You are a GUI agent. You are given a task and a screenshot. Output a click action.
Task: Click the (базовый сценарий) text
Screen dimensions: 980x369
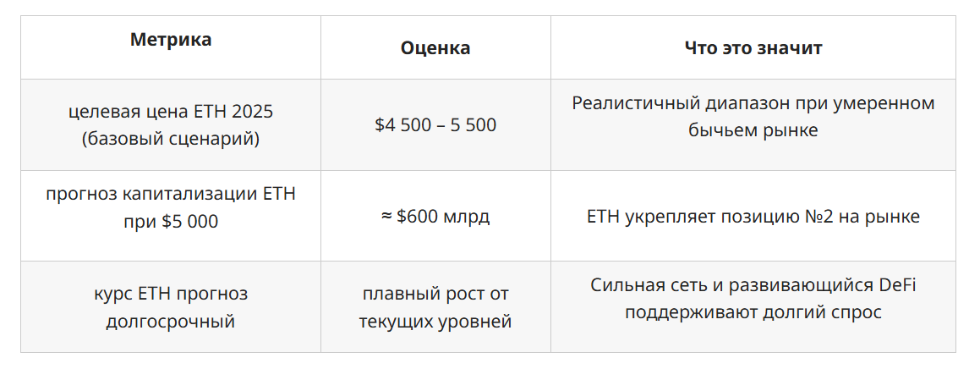coord(171,139)
